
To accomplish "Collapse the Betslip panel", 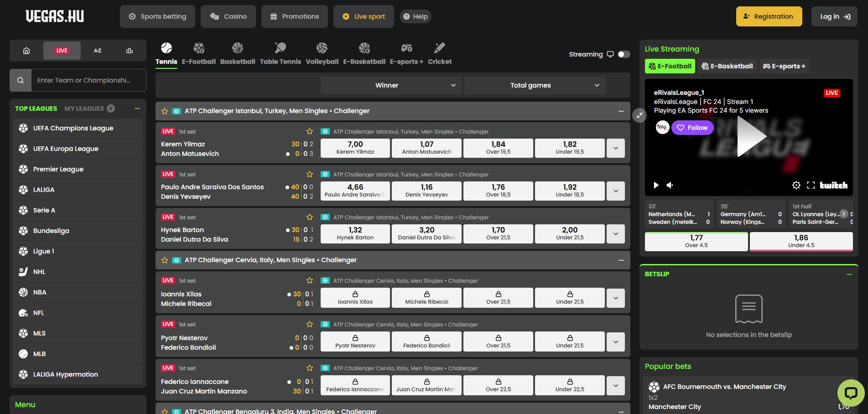I will [849, 274].
